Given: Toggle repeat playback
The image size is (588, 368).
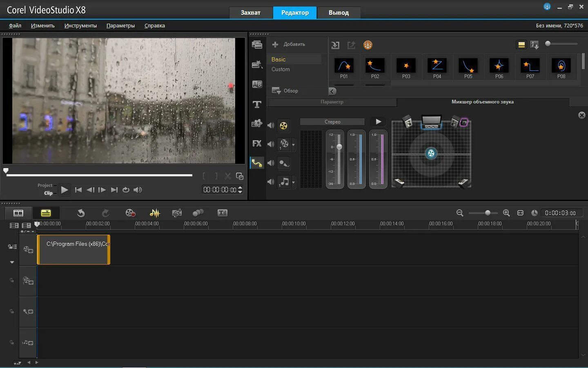Looking at the screenshot, I should tap(126, 190).
